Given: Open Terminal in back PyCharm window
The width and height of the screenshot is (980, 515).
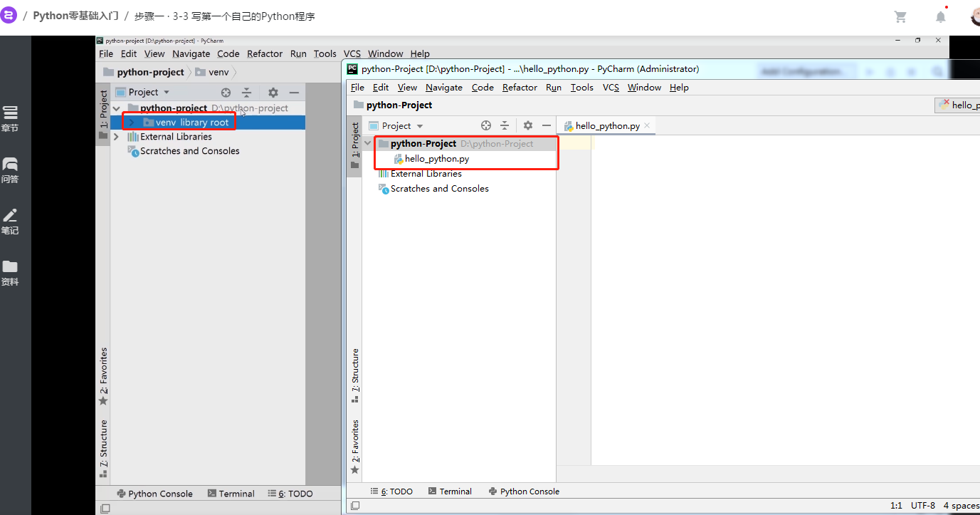Looking at the screenshot, I should coord(231,494).
